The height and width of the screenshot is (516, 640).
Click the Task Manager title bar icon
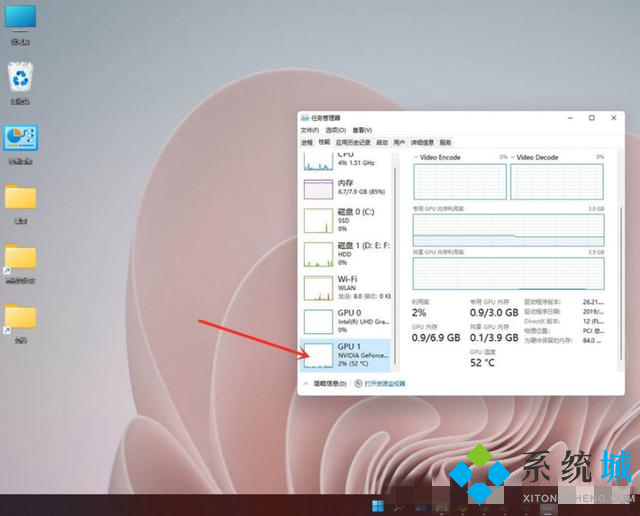(x=304, y=118)
